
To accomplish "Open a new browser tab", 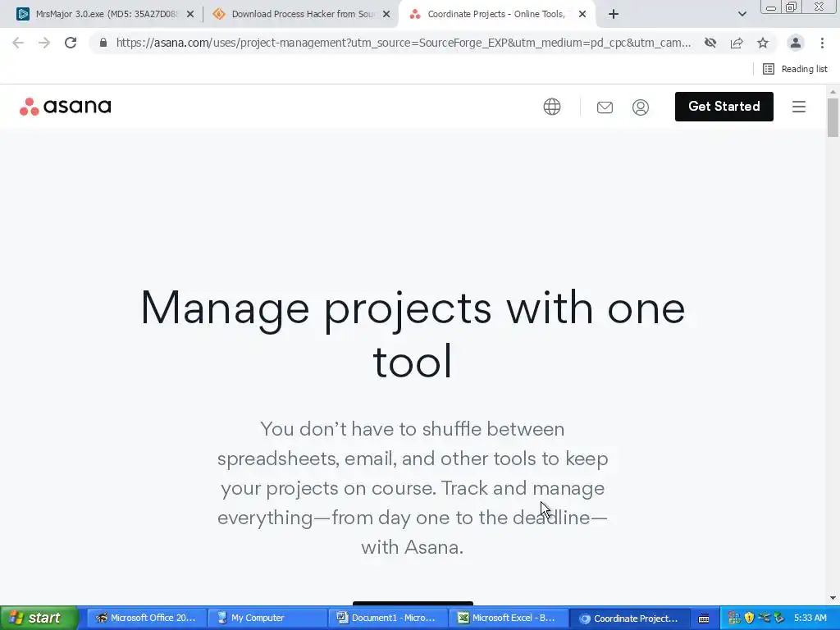I will (614, 15).
